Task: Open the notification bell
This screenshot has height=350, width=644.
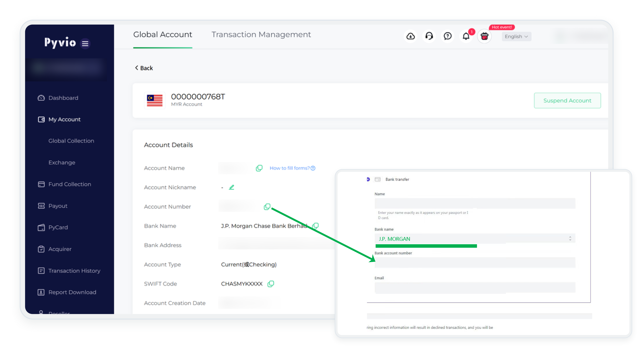Action: coord(466,36)
